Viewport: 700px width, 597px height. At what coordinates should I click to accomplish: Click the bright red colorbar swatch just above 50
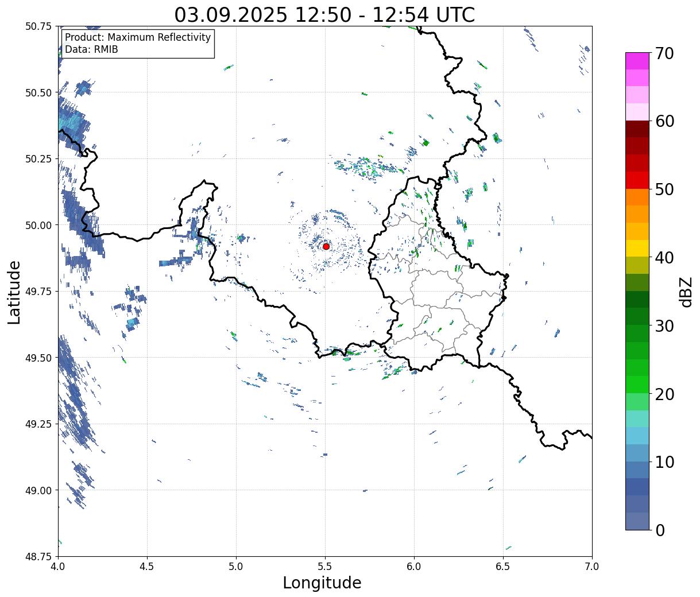(x=637, y=180)
